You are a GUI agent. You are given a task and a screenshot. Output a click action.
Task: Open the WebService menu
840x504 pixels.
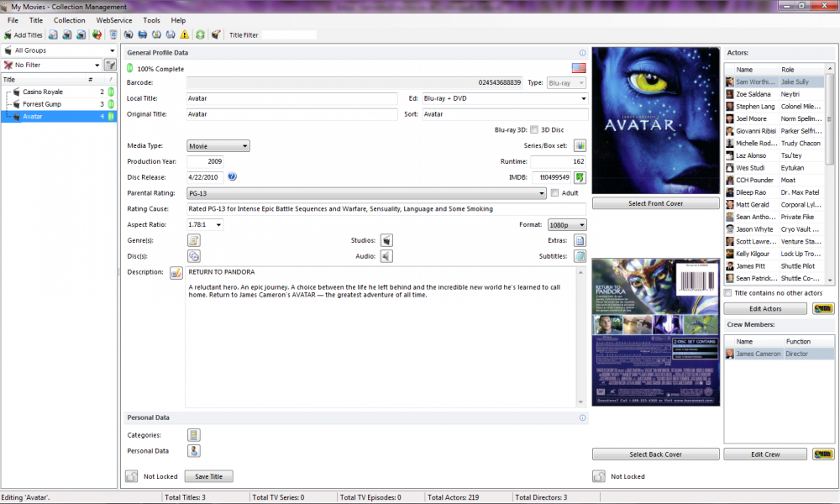tap(113, 20)
